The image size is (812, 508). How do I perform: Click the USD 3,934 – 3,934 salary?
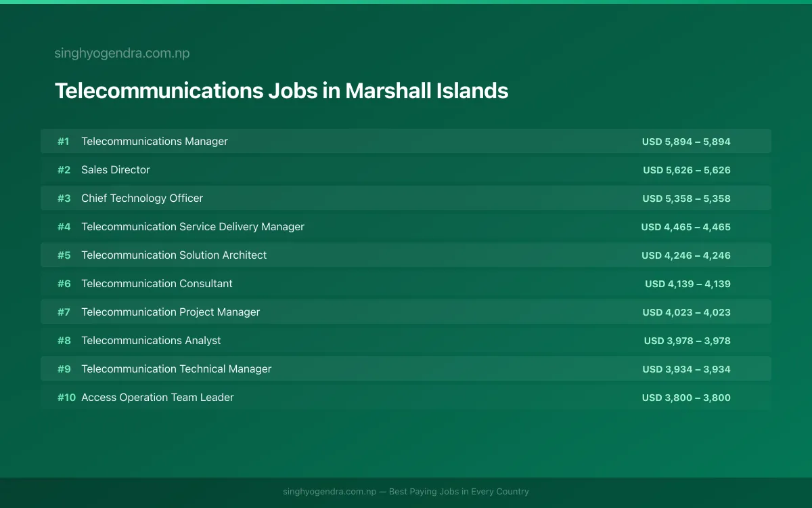(686, 369)
